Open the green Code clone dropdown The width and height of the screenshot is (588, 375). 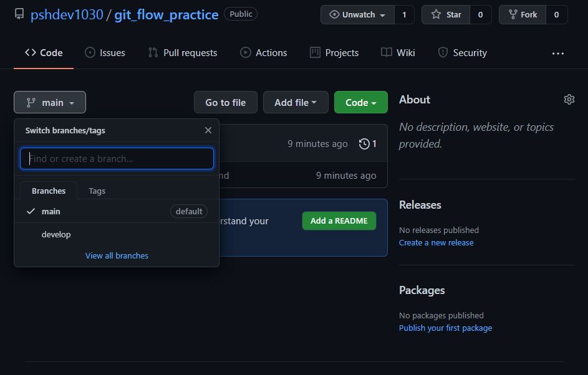361,102
